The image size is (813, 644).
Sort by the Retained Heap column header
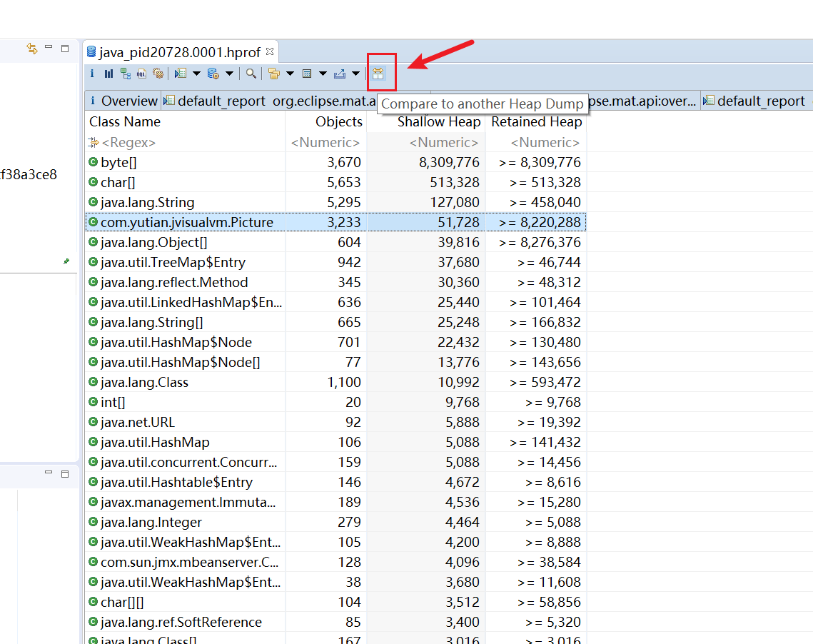click(x=536, y=122)
